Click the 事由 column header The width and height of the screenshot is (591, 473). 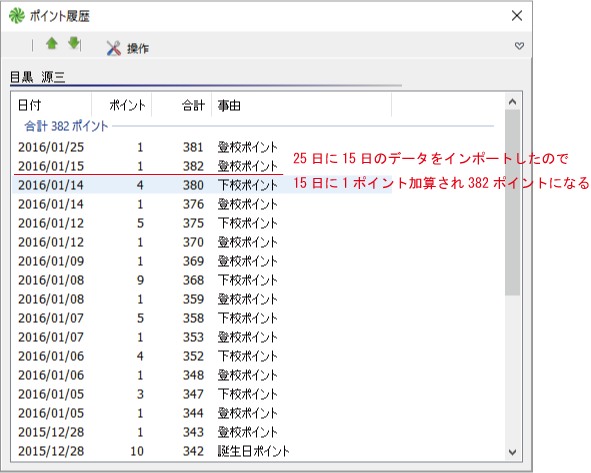click(301, 106)
